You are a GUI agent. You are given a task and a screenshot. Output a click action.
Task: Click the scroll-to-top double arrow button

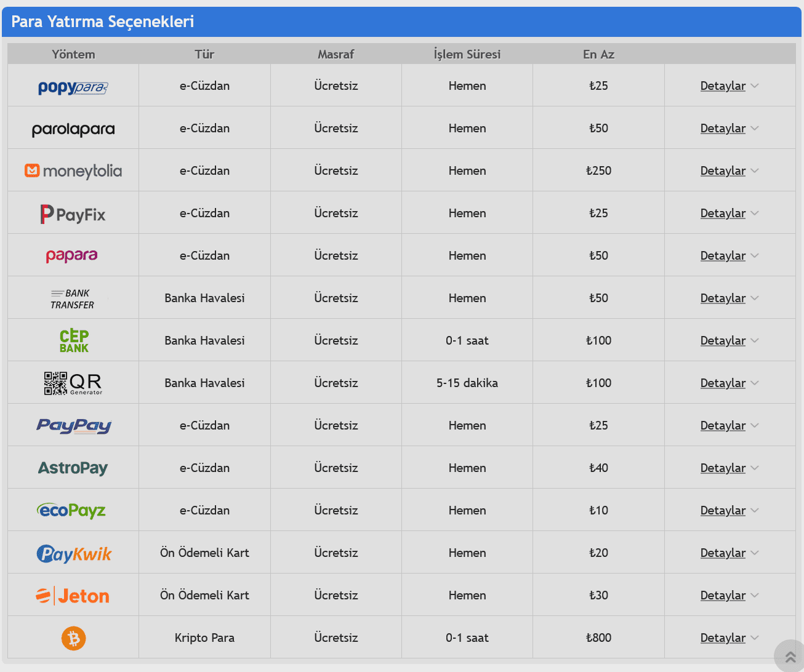point(790,657)
